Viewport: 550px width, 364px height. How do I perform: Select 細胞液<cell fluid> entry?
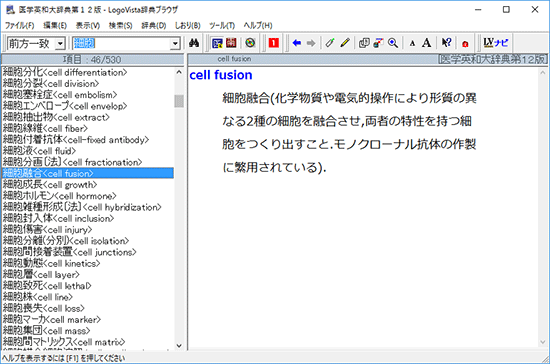(x=39, y=151)
